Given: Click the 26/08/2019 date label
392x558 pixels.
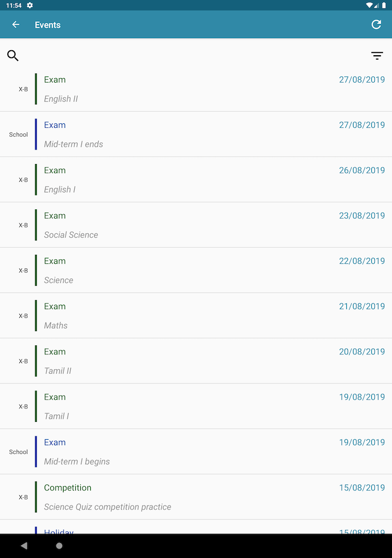Looking at the screenshot, I should 362,170.
